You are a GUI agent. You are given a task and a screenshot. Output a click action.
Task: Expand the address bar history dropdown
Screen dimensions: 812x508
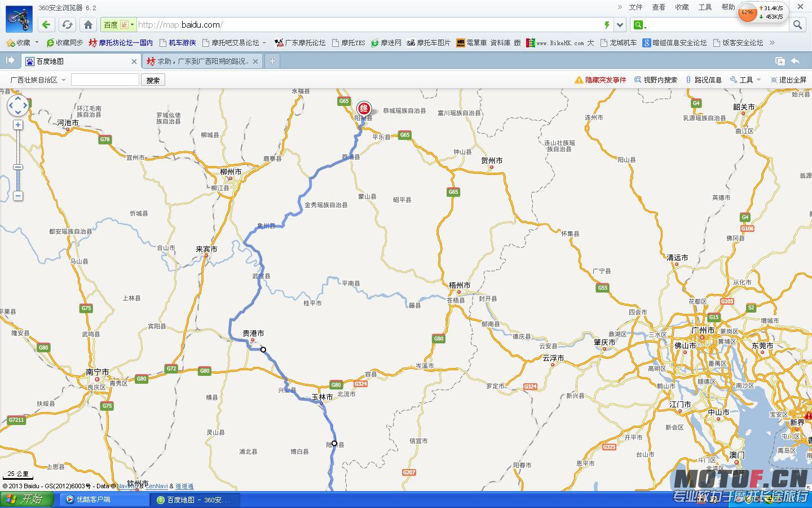pos(620,25)
